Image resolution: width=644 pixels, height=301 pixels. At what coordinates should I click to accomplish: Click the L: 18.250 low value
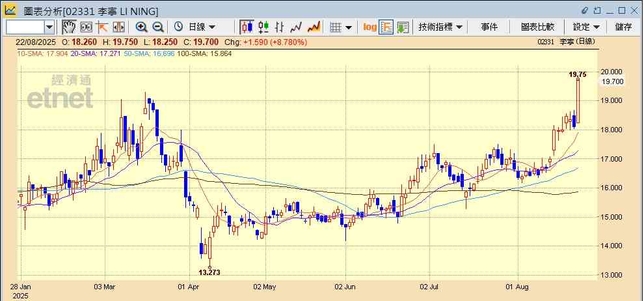tap(161, 42)
